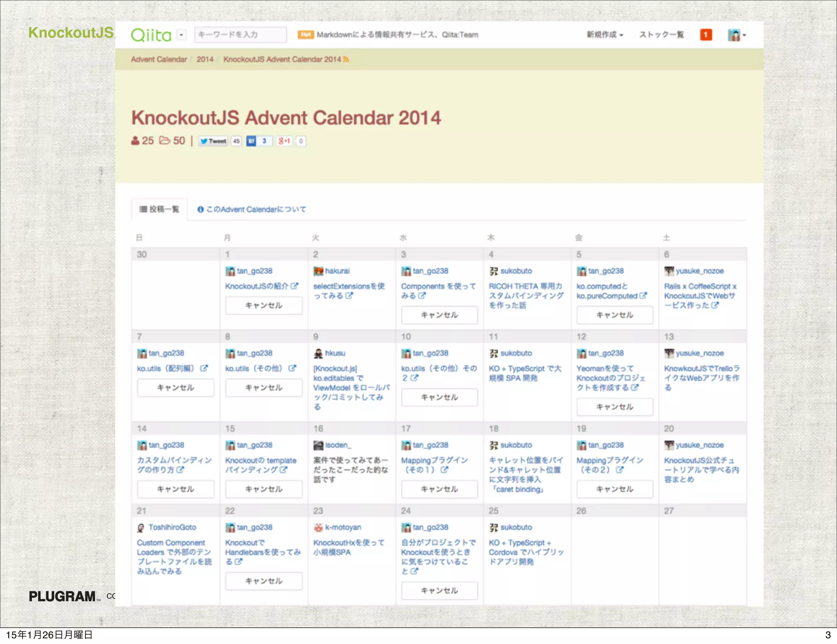Open the red notification badge

coord(706,35)
